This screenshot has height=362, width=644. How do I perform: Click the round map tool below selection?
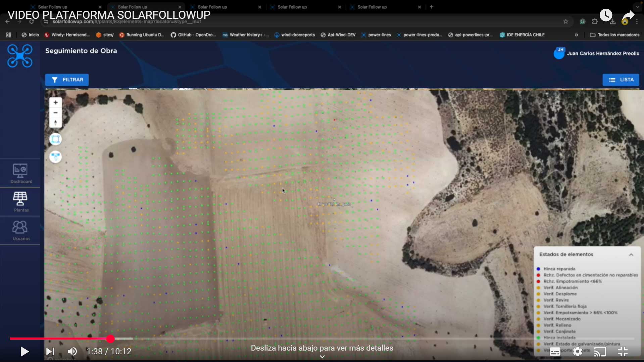click(x=55, y=157)
